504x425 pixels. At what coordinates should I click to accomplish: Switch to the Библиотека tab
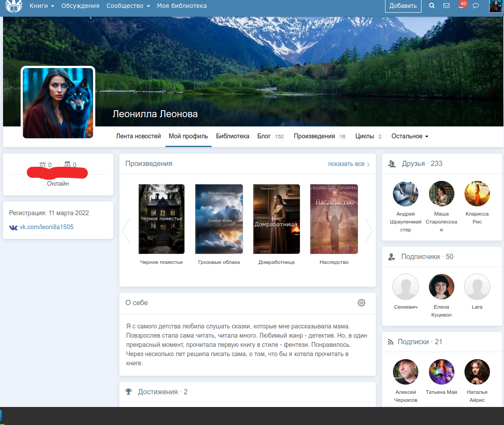tap(232, 136)
